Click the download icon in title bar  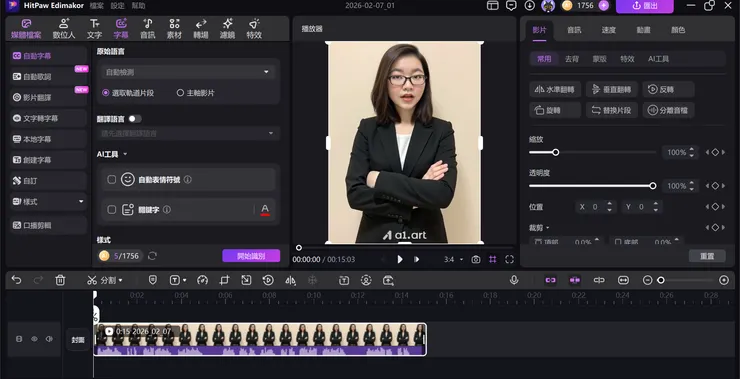tap(530, 6)
